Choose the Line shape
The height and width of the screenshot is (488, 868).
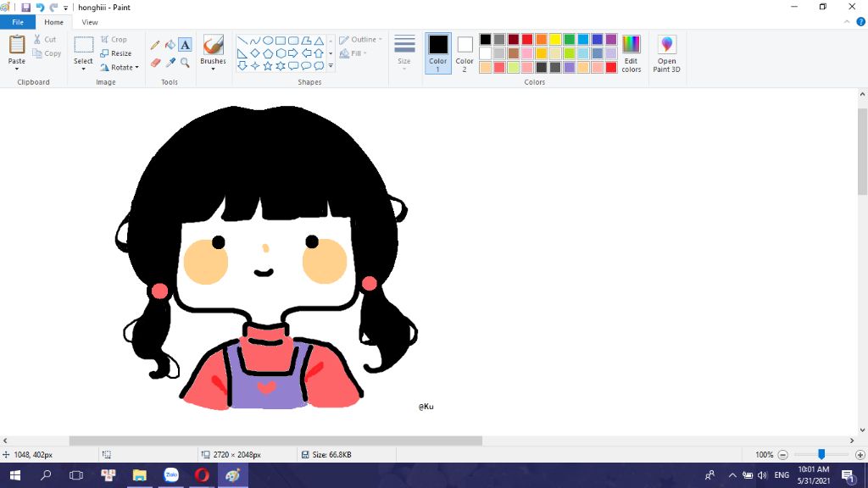(x=242, y=41)
